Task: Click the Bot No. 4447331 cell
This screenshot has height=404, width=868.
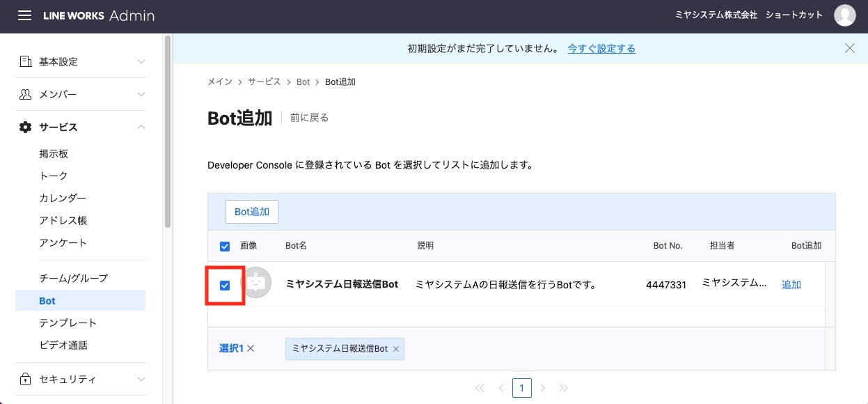Action: pyautogui.click(x=666, y=284)
